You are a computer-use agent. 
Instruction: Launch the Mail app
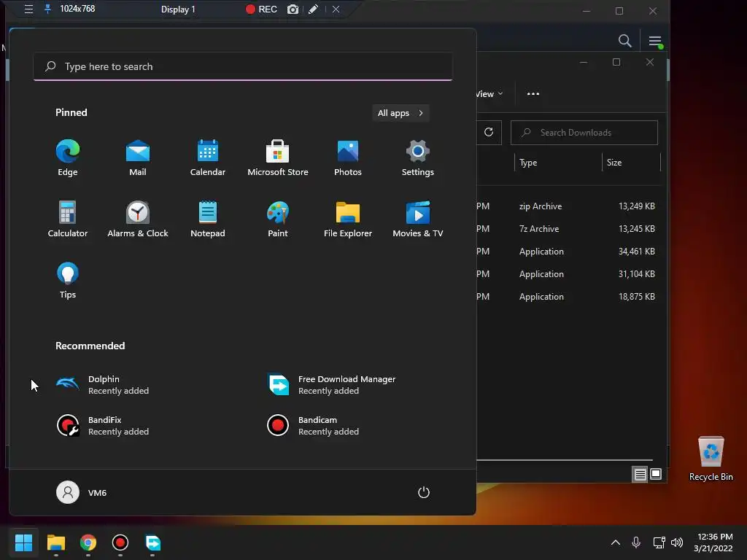(x=138, y=158)
